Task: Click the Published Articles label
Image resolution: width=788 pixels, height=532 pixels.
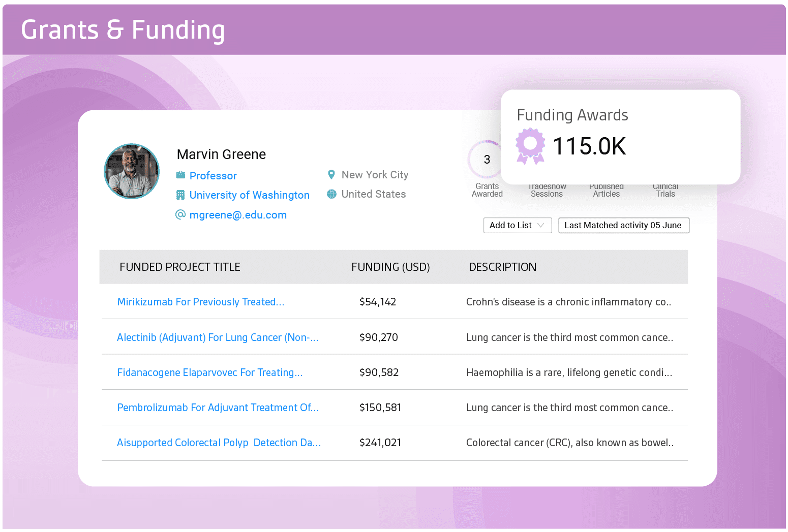Action: pyautogui.click(x=607, y=190)
